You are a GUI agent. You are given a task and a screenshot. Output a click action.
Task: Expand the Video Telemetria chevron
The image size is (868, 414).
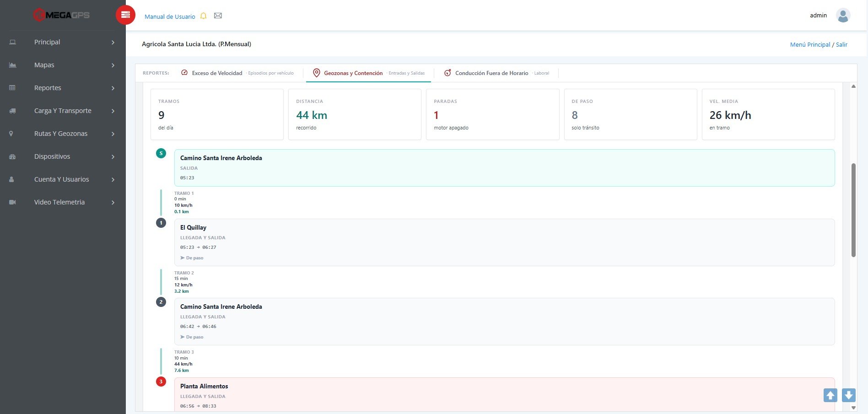coord(113,203)
